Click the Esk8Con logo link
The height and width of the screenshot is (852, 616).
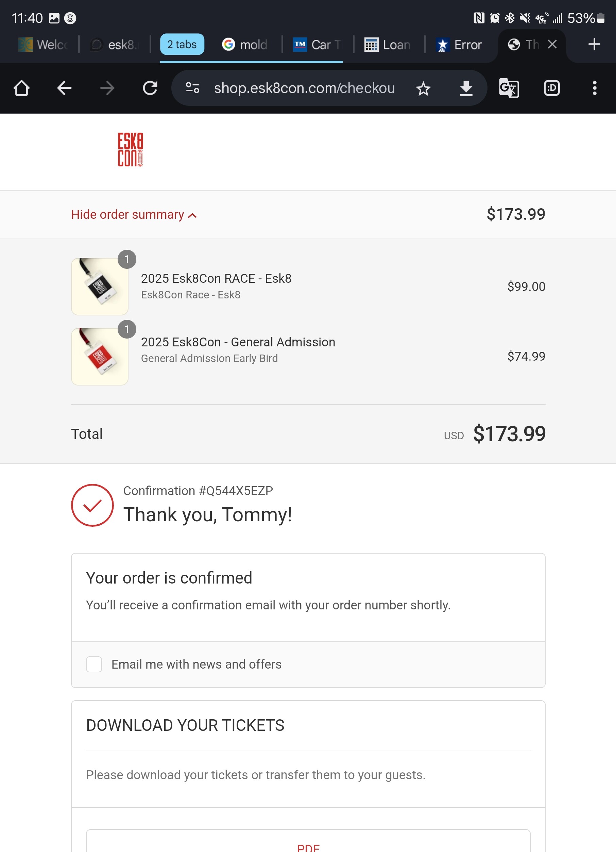point(130,149)
